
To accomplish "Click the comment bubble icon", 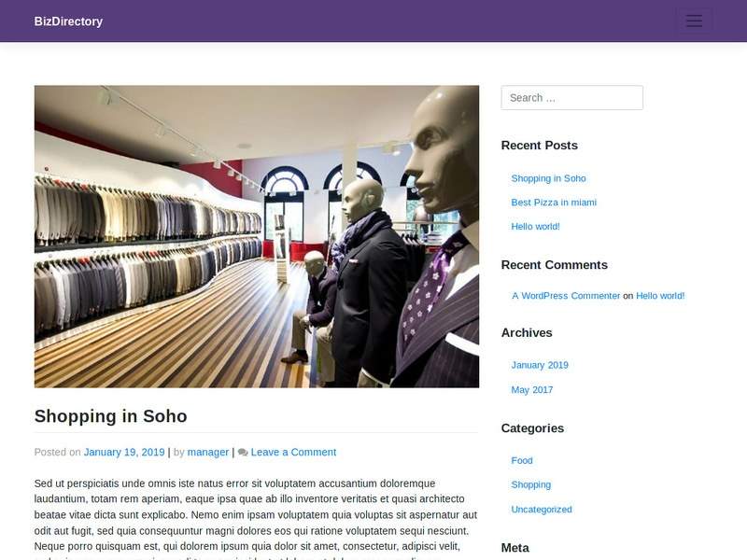I will pyautogui.click(x=243, y=453).
